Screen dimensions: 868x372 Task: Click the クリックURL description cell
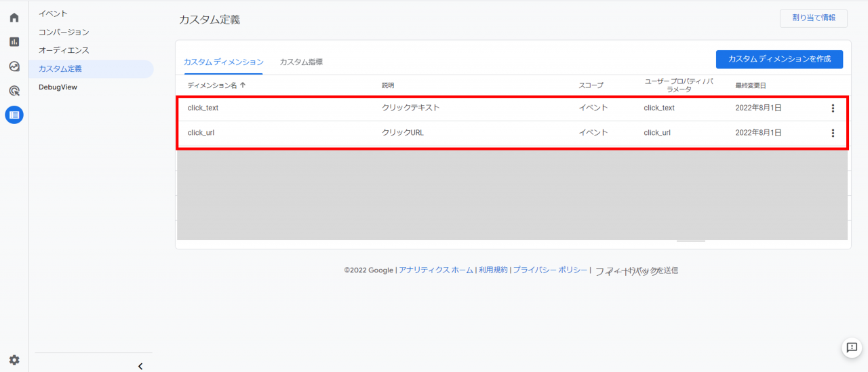click(403, 133)
